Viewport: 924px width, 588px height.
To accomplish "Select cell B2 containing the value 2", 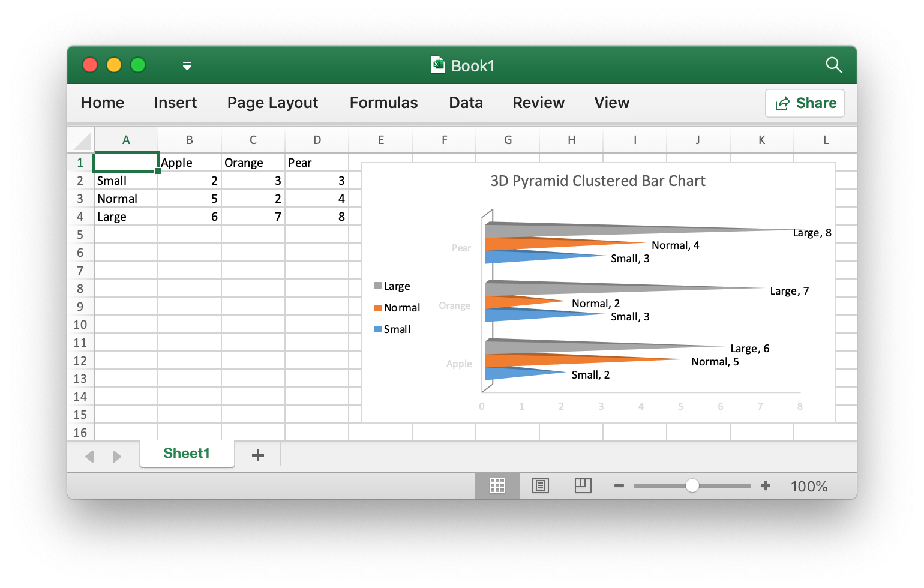I will (x=189, y=180).
